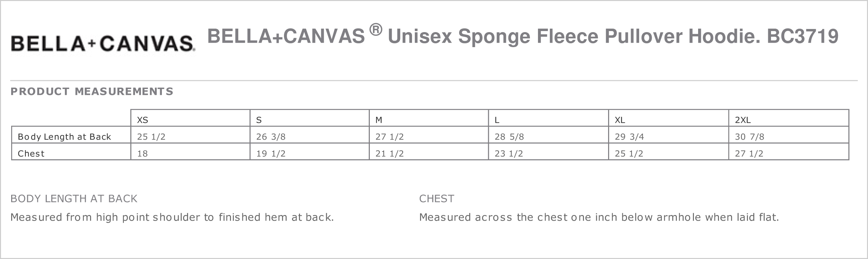Click the 25 1/2 body length cell for XS

tap(190, 135)
